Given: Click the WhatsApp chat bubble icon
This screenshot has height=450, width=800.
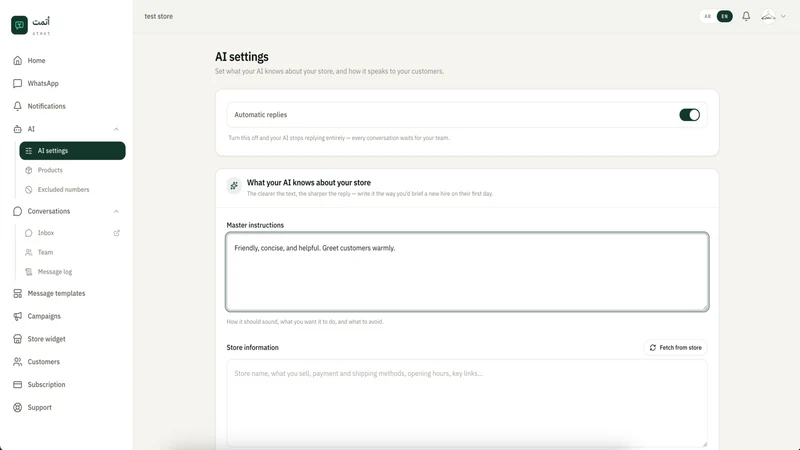Looking at the screenshot, I should point(17,83).
